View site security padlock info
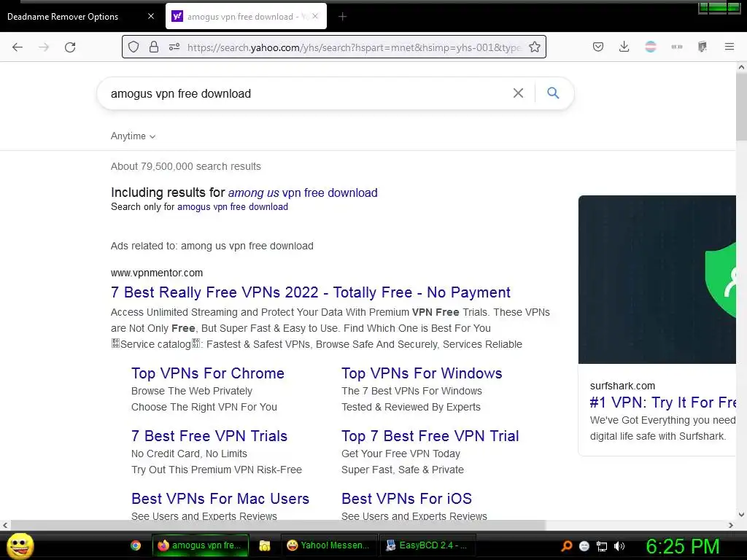The width and height of the screenshot is (747, 560). (x=153, y=47)
